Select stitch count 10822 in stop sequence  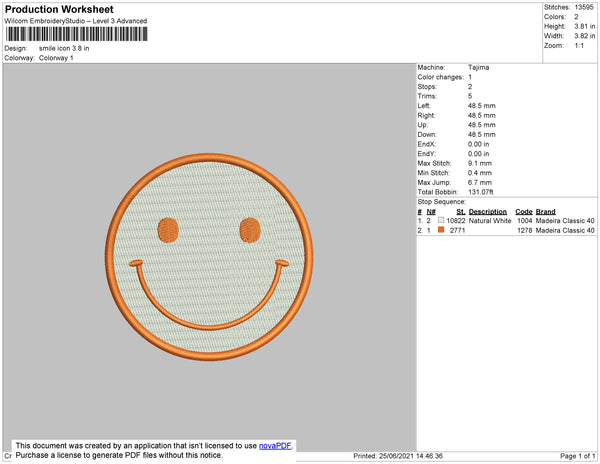coord(456,221)
